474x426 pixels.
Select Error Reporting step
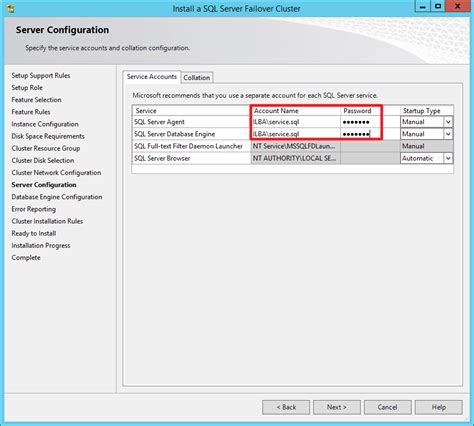(34, 209)
